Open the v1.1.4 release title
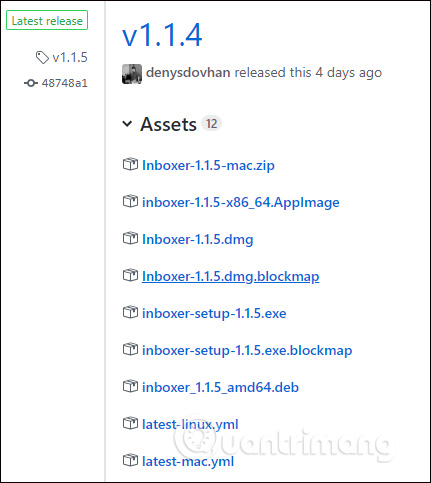This screenshot has height=483, width=431. [x=162, y=35]
